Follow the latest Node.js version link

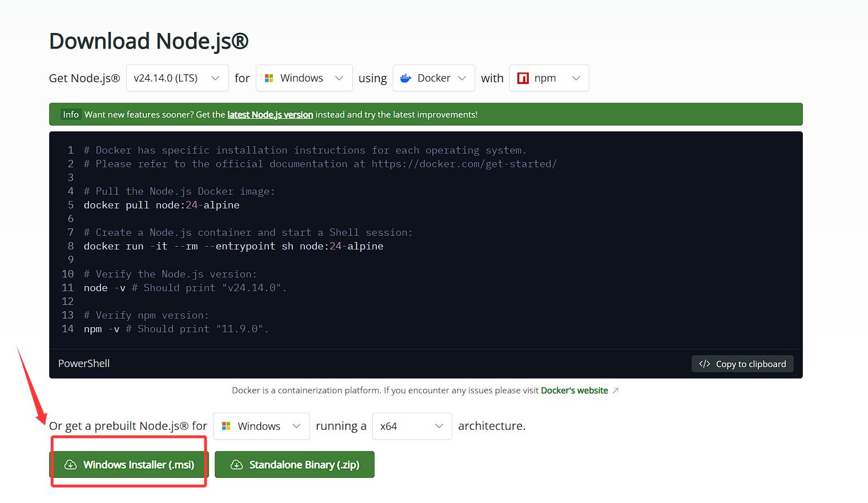270,115
